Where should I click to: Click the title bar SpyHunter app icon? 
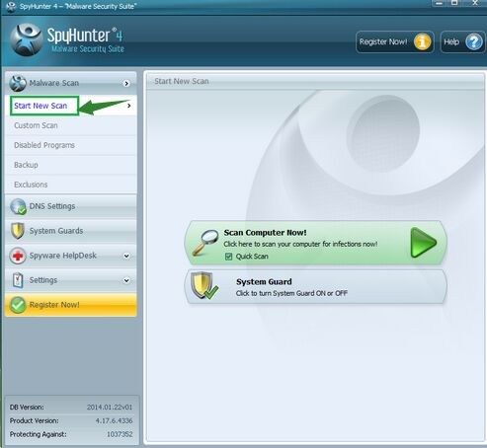[x=11, y=7]
